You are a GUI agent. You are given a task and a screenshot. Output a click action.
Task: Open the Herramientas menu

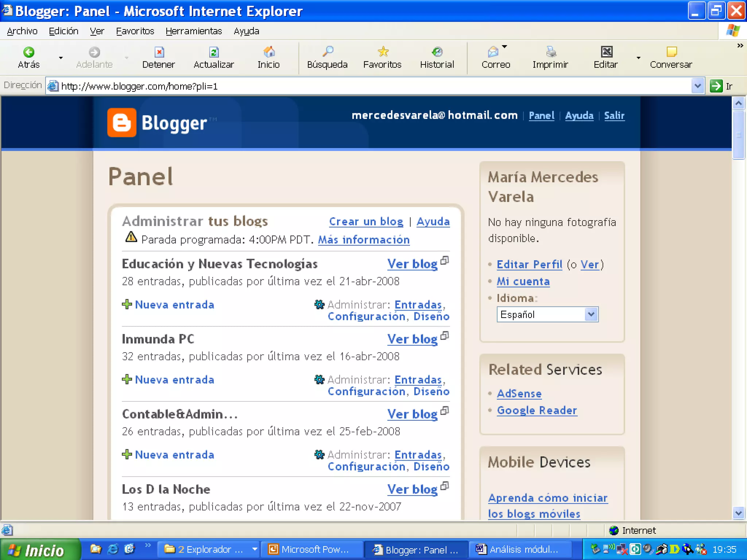pyautogui.click(x=194, y=31)
